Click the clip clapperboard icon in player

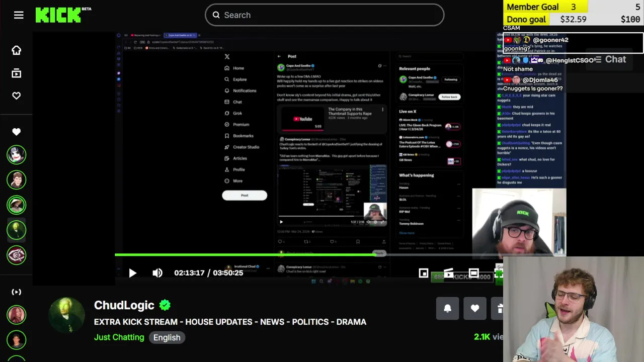(x=448, y=273)
